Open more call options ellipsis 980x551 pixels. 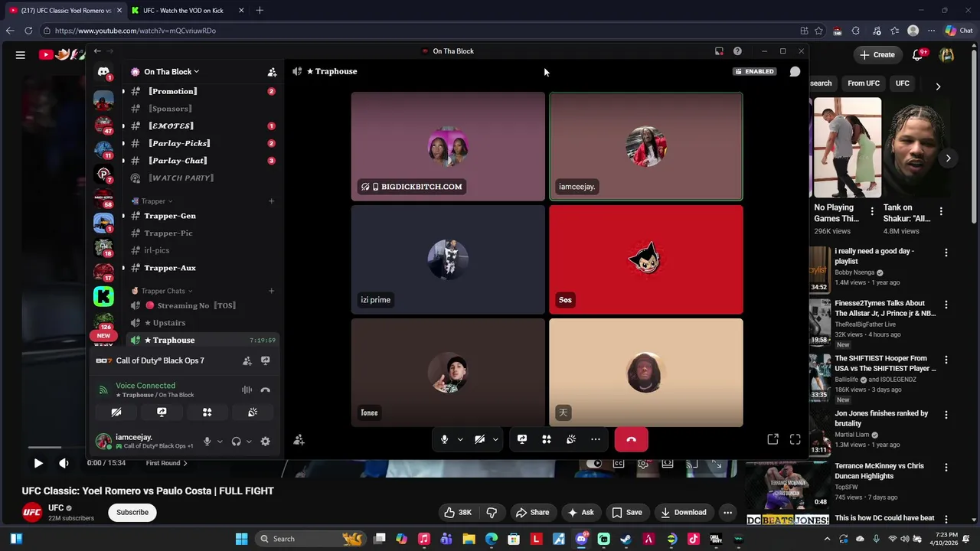click(x=596, y=439)
